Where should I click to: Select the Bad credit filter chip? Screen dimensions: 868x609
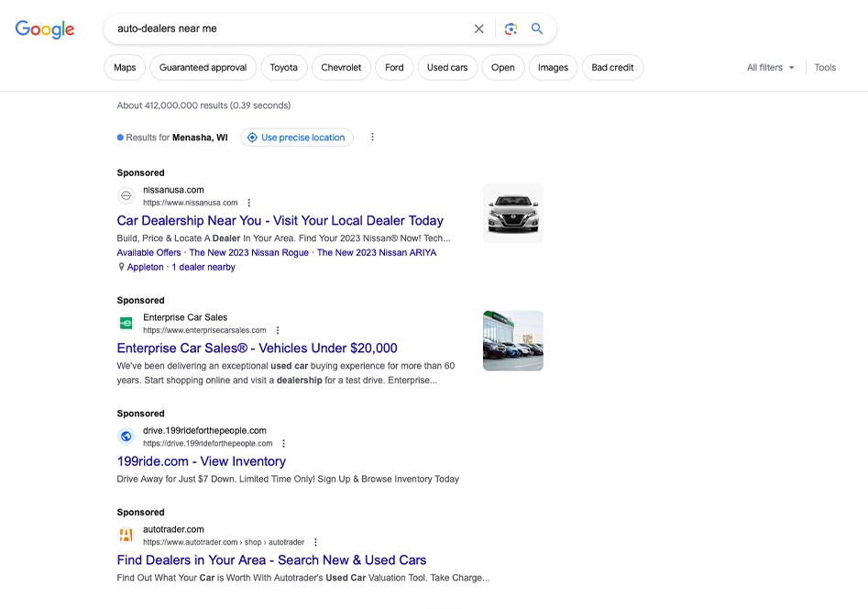pyautogui.click(x=612, y=68)
